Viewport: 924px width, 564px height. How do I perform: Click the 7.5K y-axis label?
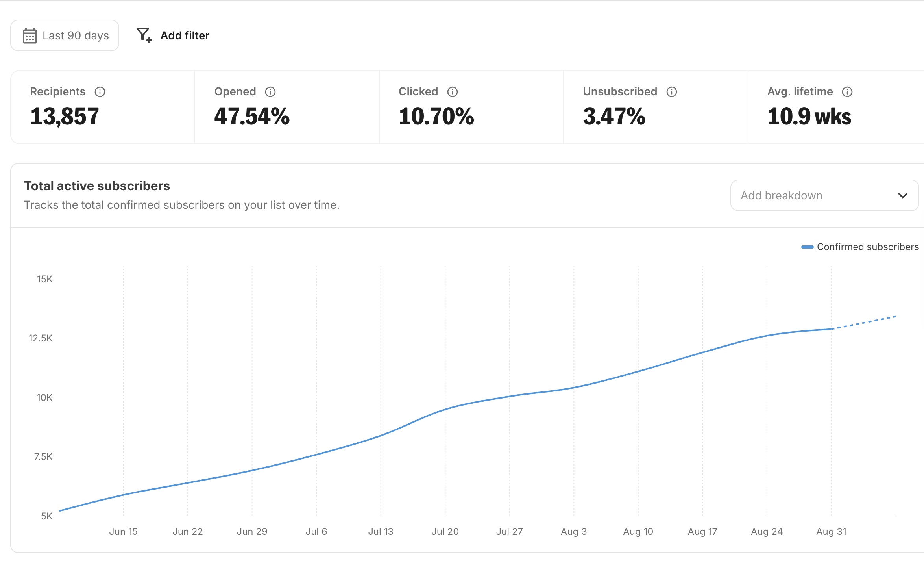(43, 457)
